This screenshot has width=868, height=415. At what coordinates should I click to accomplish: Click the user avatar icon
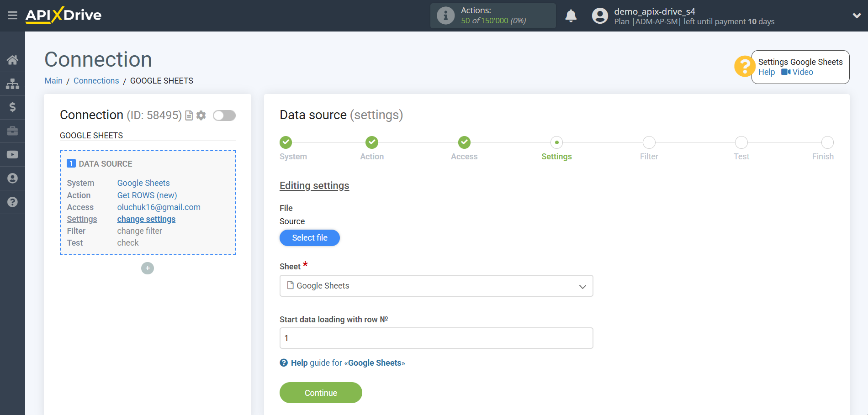[600, 16]
